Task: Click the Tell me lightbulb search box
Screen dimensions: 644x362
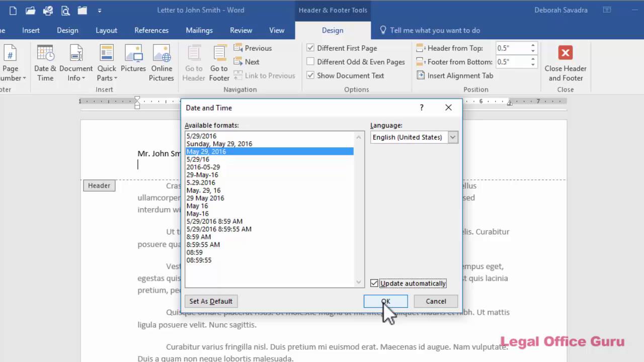Action: click(x=430, y=30)
